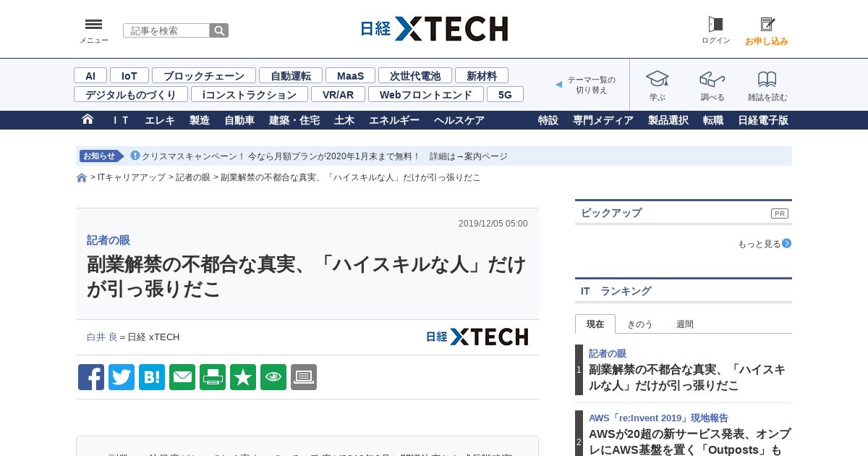The height and width of the screenshot is (456, 868).
Task: Click the green print icon
Action: [x=213, y=377]
